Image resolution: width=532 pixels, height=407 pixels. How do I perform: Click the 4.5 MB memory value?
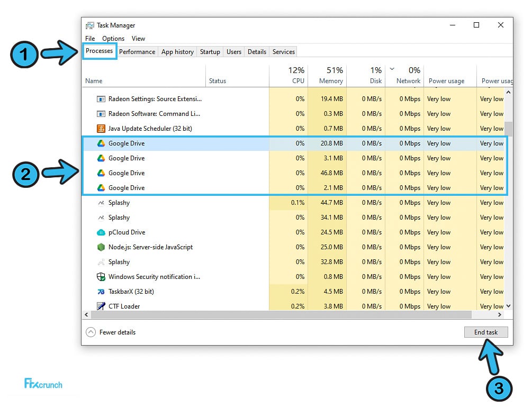click(333, 292)
